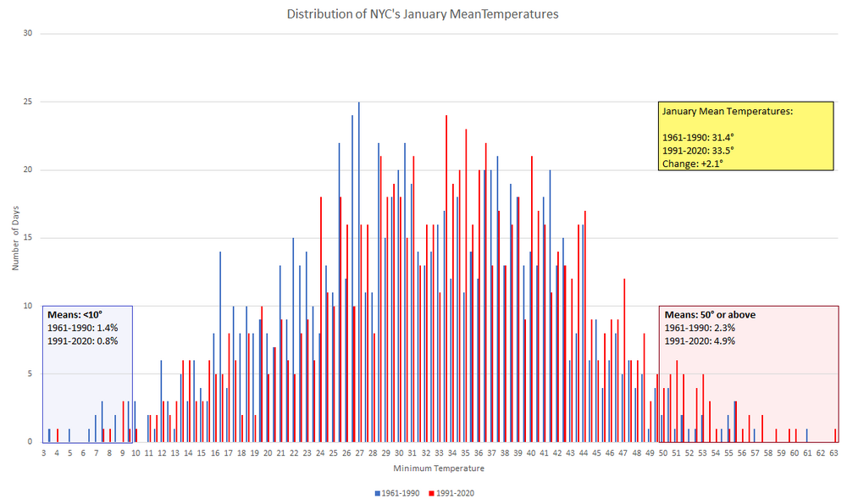847x504 pixels.
Task: Select the 'Minimum Temperature' horizontal axis title
Action: pos(439,468)
